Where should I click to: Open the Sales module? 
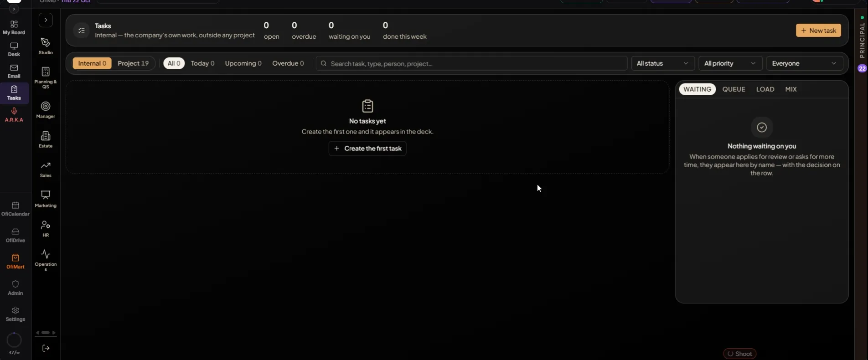coord(46,169)
